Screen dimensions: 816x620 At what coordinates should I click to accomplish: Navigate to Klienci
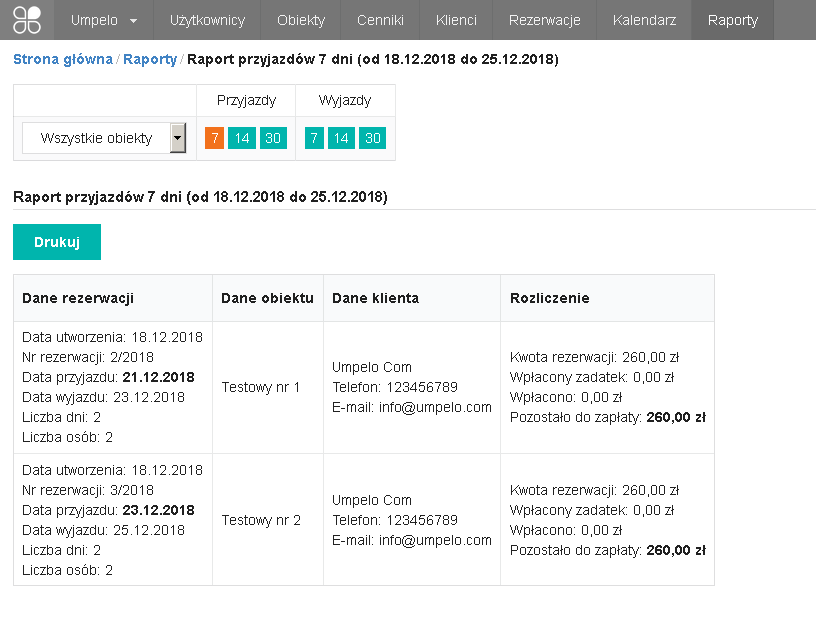coord(456,20)
